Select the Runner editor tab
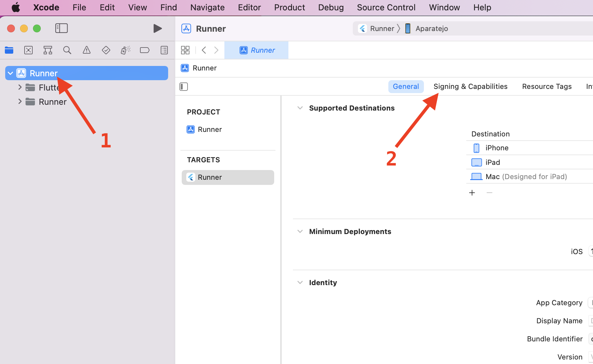 256,50
